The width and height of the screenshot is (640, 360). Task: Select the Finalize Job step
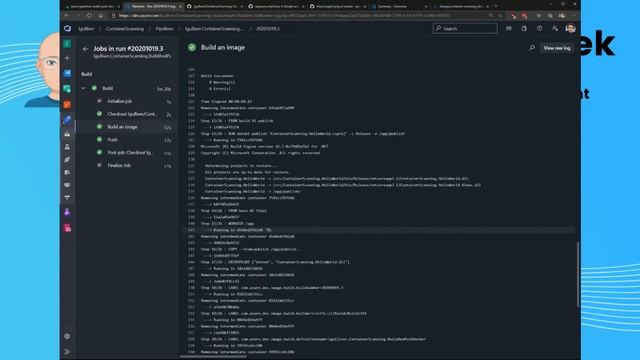click(127, 165)
